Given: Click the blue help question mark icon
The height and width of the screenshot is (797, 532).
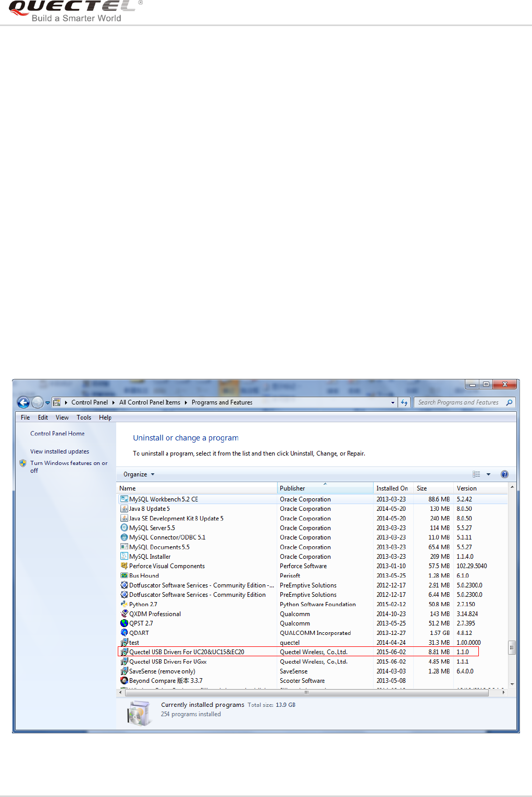Looking at the screenshot, I should point(504,474).
